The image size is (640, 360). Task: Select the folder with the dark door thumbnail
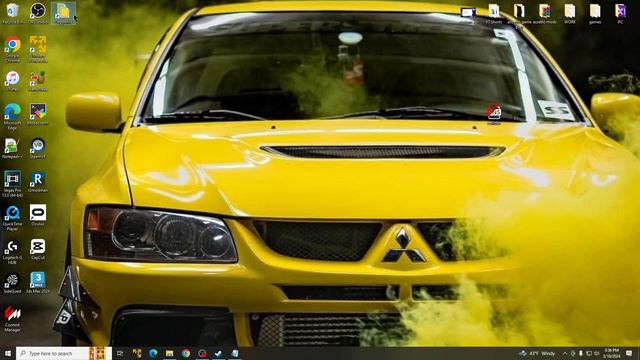click(519, 13)
